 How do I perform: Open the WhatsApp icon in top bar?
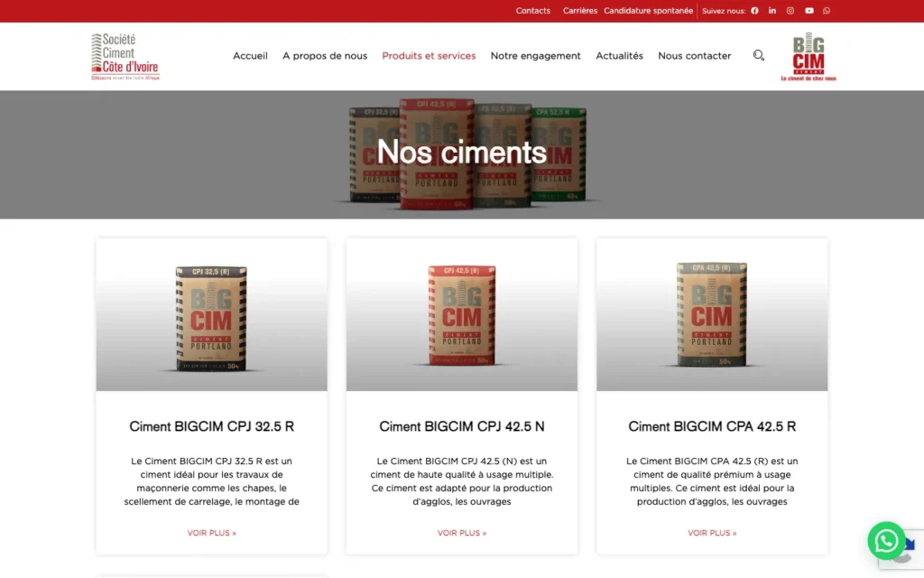827,11
